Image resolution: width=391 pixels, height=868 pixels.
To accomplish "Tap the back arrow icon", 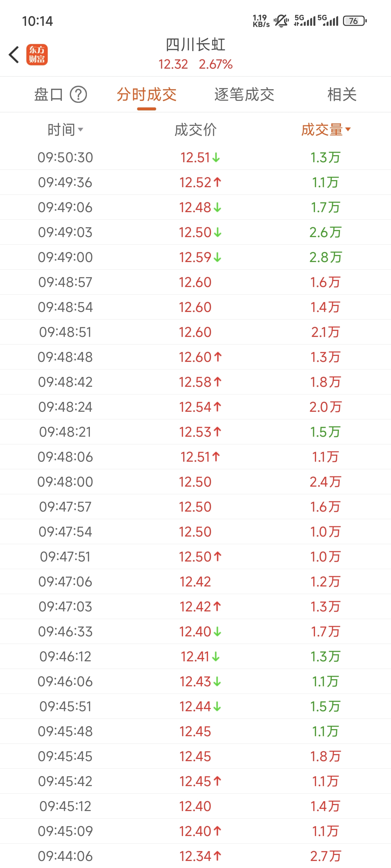I will 14,55.
